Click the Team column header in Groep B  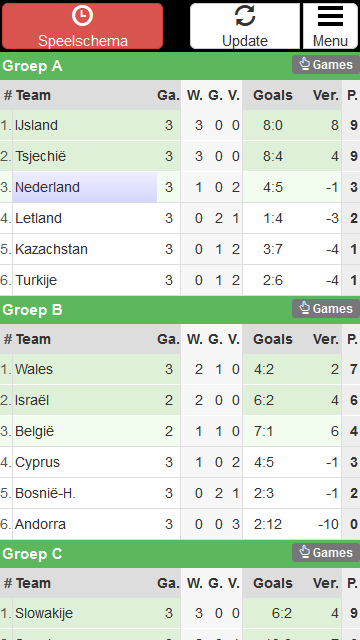pyautogui.click(x=33, y=339)
